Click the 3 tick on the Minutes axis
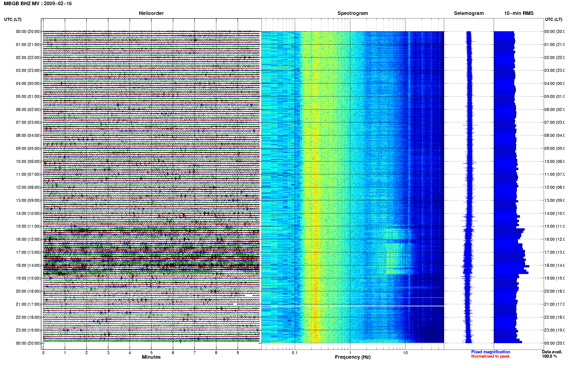This screenshot has height=368, width=588. pyautogui.click(x=108, y=353)
